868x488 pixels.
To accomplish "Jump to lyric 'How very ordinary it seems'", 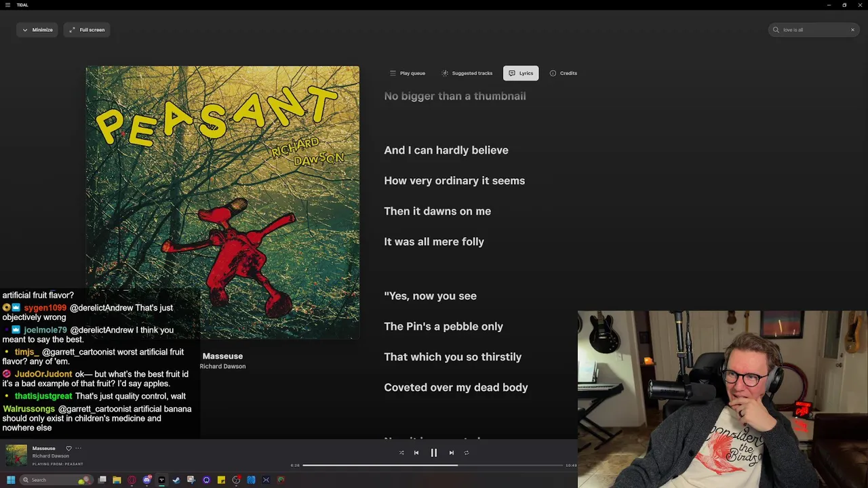I will click(x=454, y=181).
